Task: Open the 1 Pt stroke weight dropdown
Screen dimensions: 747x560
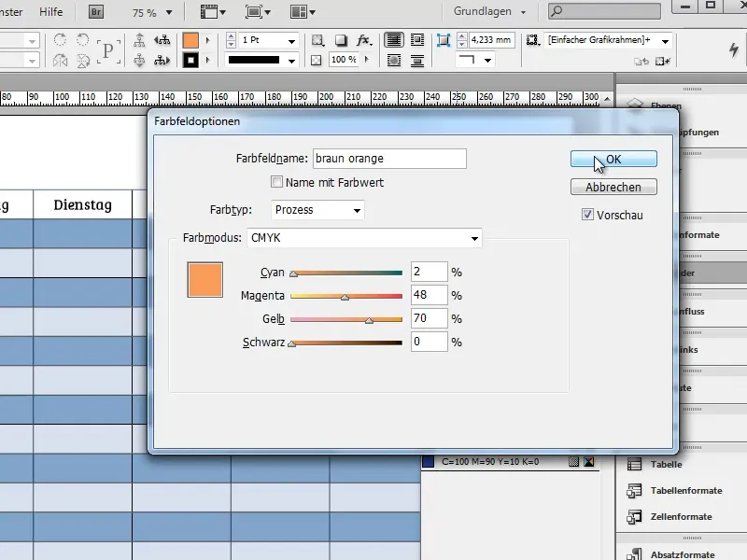Action: coord(291,41)
